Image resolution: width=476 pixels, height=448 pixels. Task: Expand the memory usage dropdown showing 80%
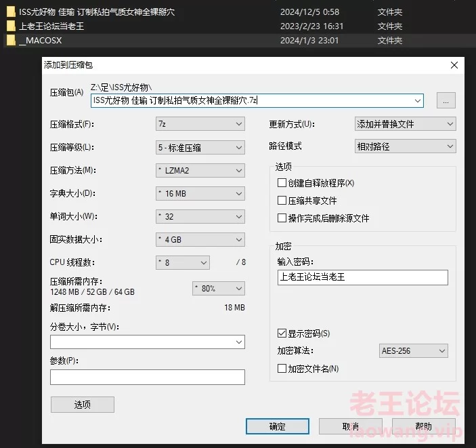pos(219,289)
